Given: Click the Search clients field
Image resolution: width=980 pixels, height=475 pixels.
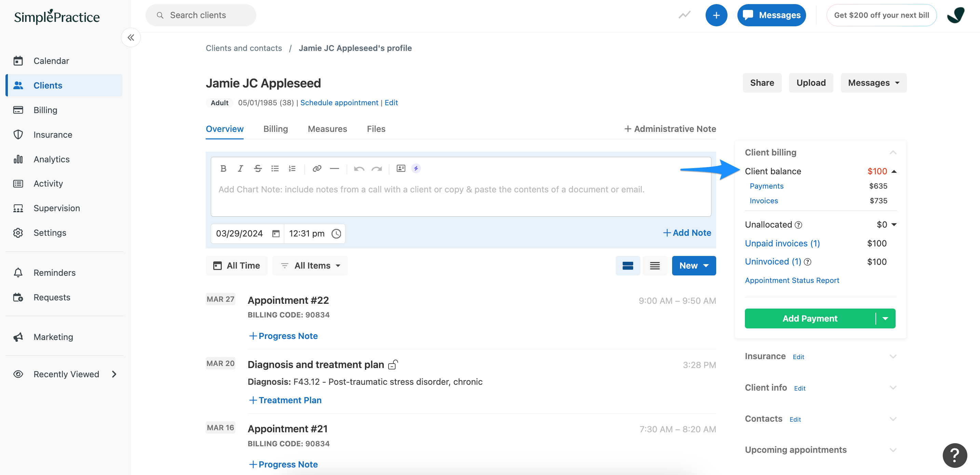Looking at the screenshot, I should pyautogui.click(x=201, y=15).
